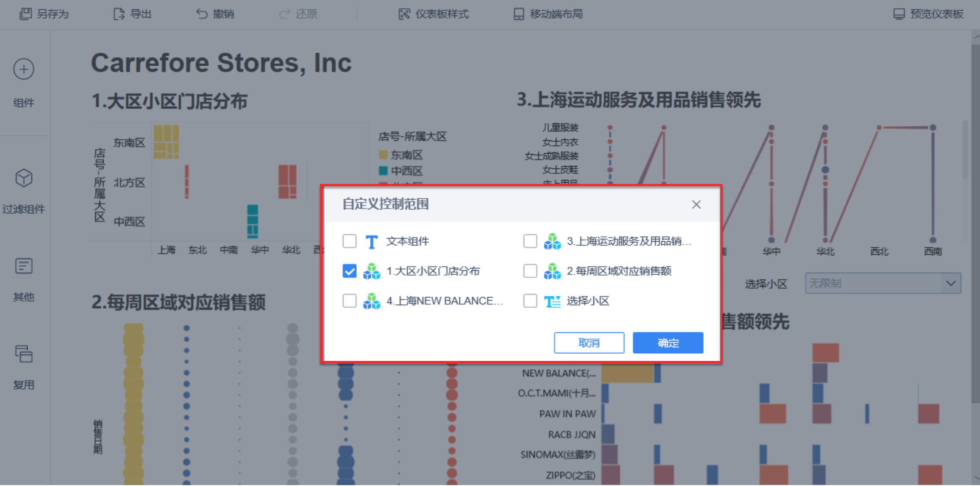Click the Southeast region yellow legend swatch
The width and height of the screenshot is (980, 486).
pyautogui.click(x=383, y=155)
